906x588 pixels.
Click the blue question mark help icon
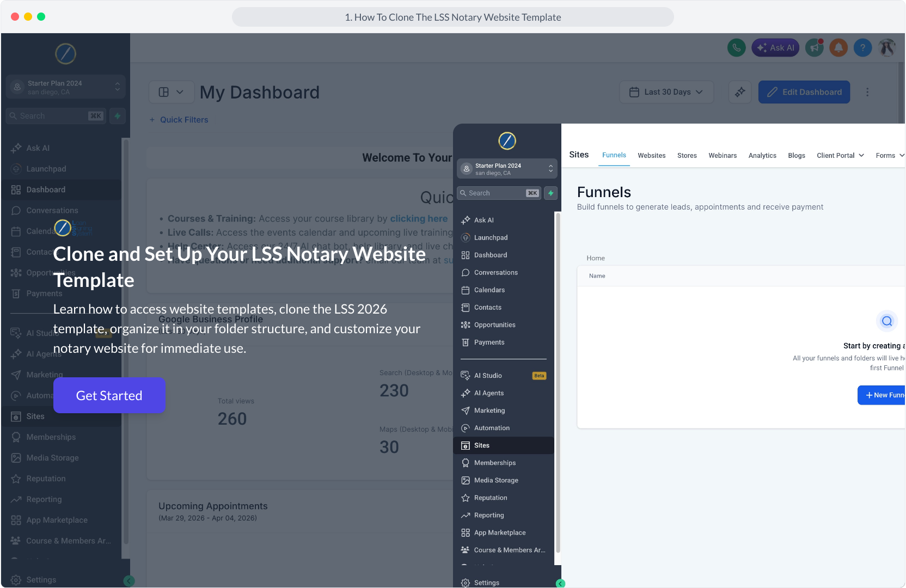click(862, 48)
